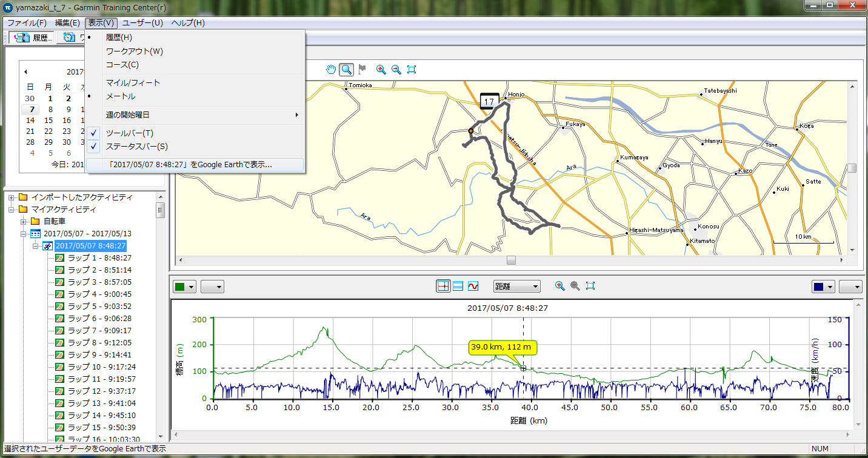
Task: Click icon of activity 2017/05/07 8:48:27
Action: point(47,246)
